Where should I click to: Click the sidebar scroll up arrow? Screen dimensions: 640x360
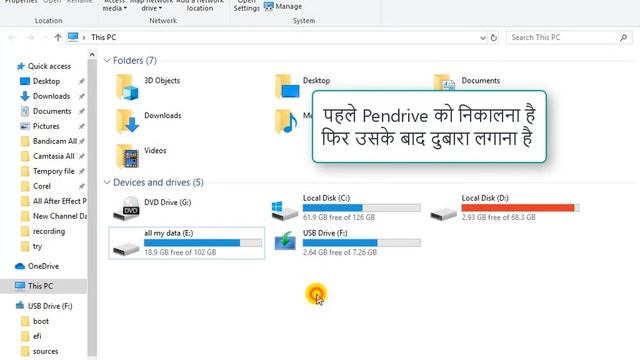point(92,55)
